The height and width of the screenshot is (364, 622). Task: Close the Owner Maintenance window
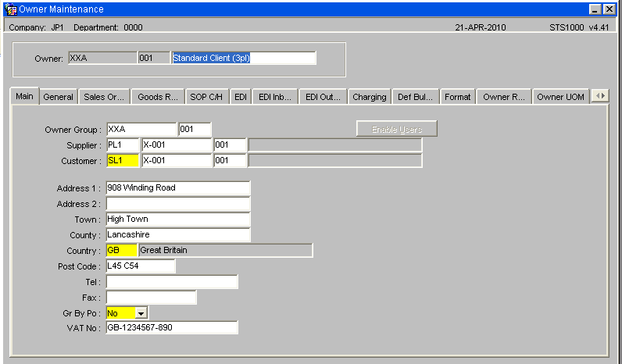pyautogui.click(x=609, y=9)
